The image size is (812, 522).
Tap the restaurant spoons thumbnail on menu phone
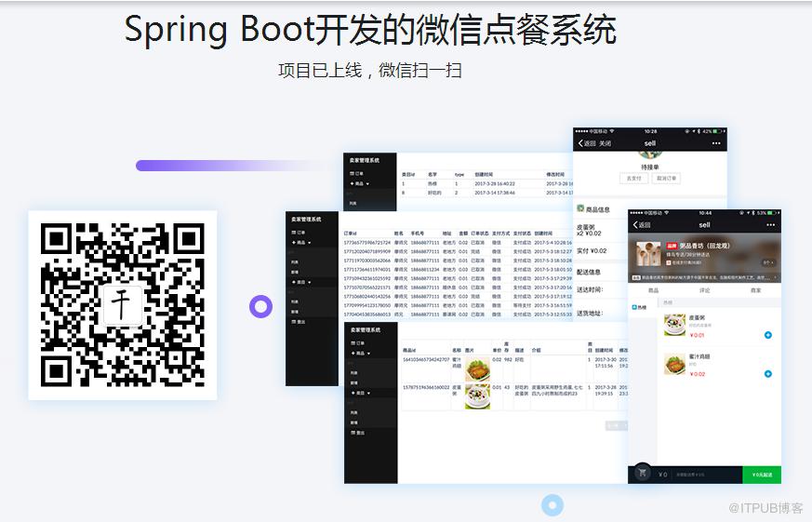click(x=648, y=255)
